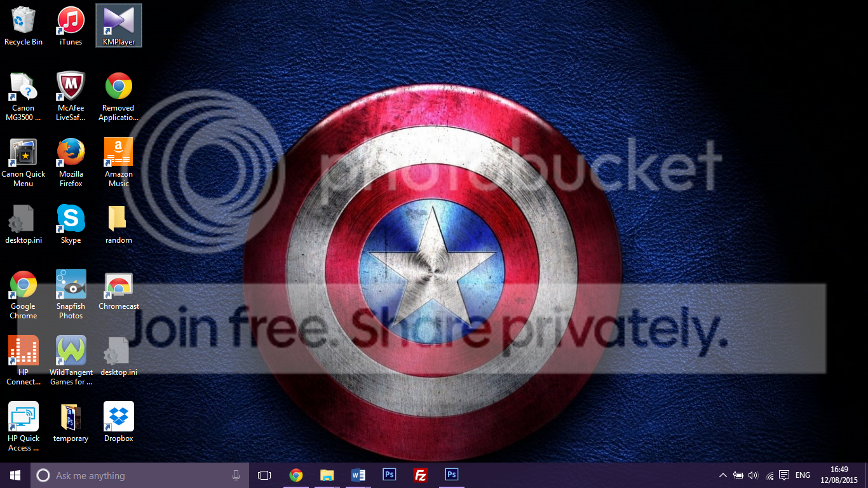Switch to FileZilla on the taskbar

[420, 475]
